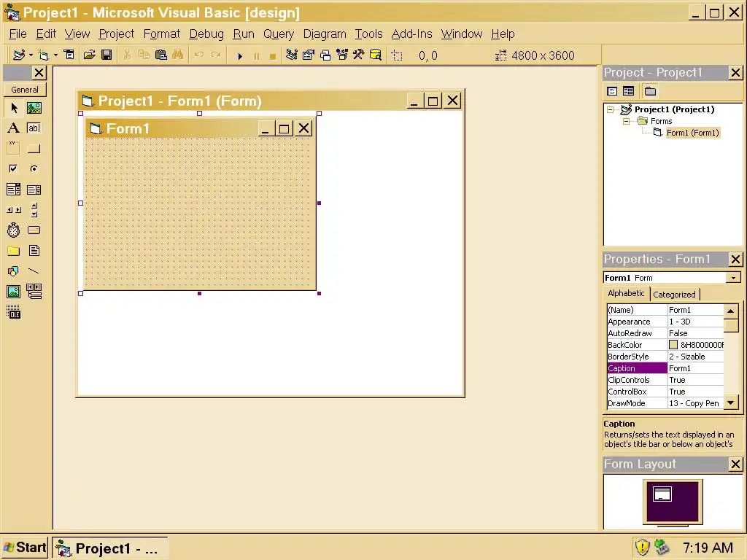Screen dimensions: 747x560
Task: Select Form1 (Form1) in project tree
Action: (692, 133)
